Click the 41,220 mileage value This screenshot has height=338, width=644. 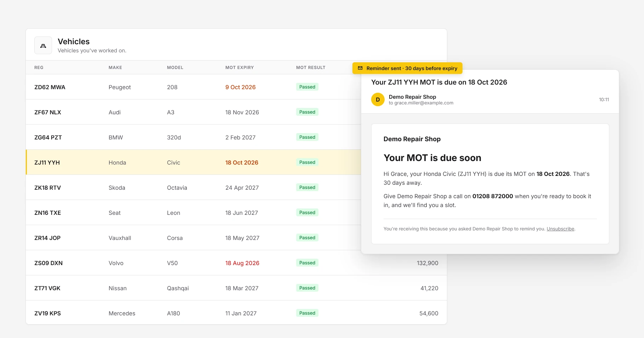click(429, 288)
